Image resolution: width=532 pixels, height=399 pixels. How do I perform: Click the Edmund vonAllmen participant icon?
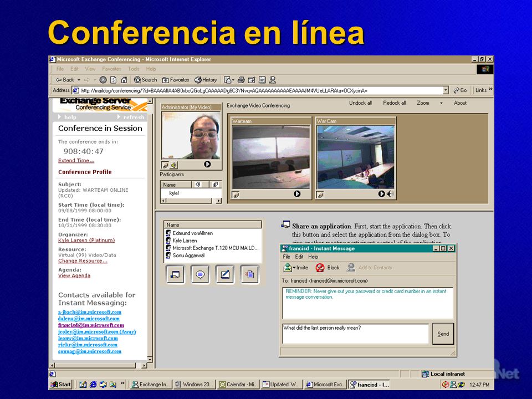(x=168, y=233)
